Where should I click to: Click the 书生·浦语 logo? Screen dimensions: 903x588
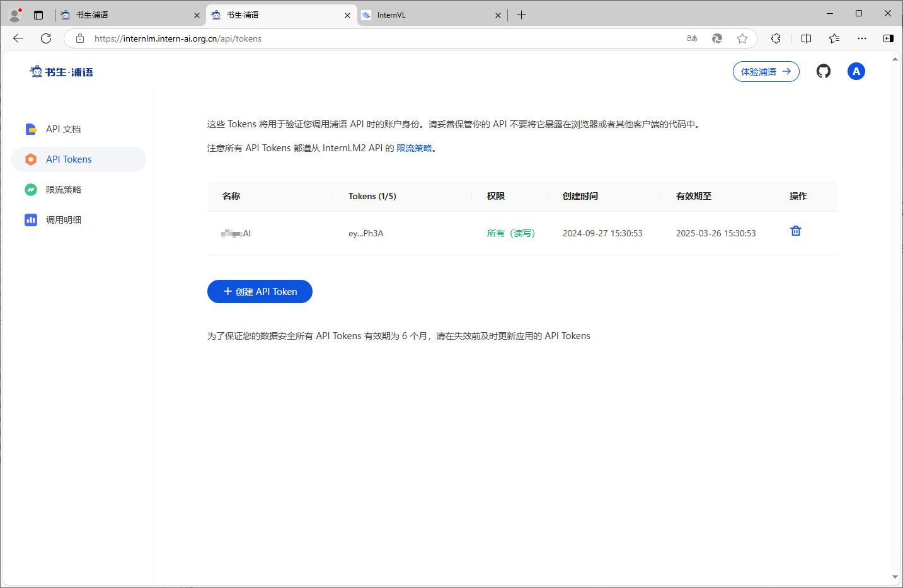[x=62, y=72]
